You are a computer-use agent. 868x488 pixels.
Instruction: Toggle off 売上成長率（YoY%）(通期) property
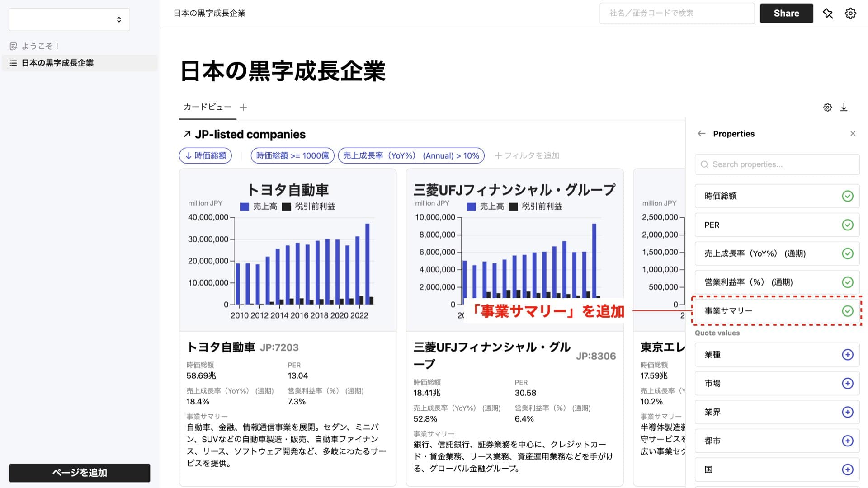[x=848, y=253]
